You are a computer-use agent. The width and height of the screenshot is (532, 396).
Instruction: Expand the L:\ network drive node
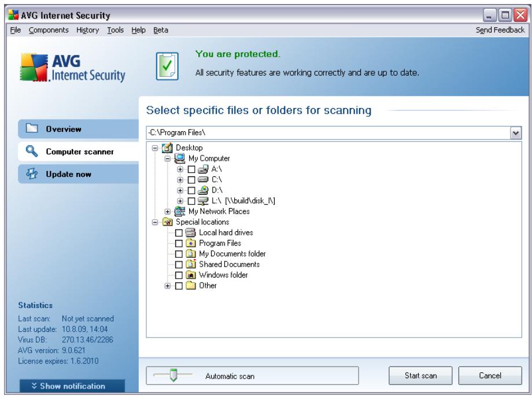[180, 201]
